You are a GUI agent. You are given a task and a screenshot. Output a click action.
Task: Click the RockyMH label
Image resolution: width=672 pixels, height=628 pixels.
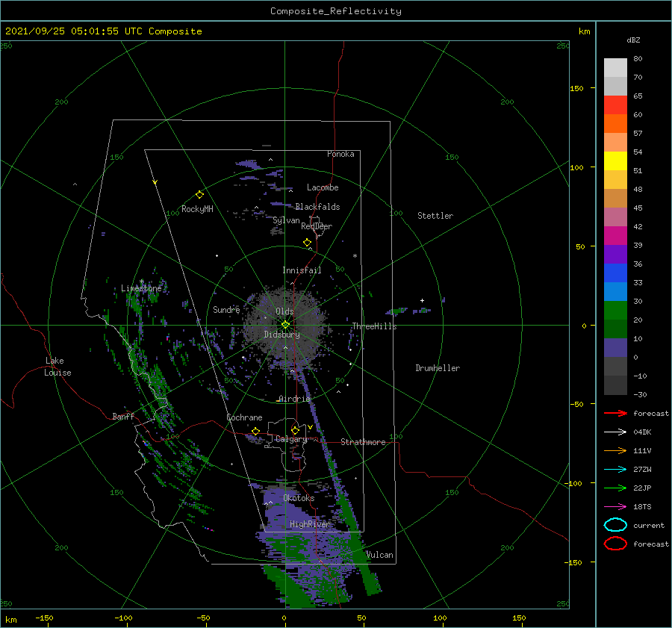coord(197,209)
